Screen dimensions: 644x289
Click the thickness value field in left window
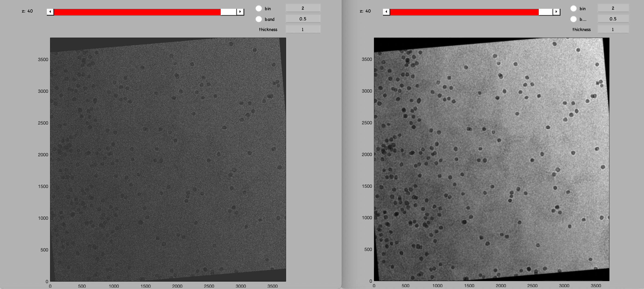coord(303,29)
